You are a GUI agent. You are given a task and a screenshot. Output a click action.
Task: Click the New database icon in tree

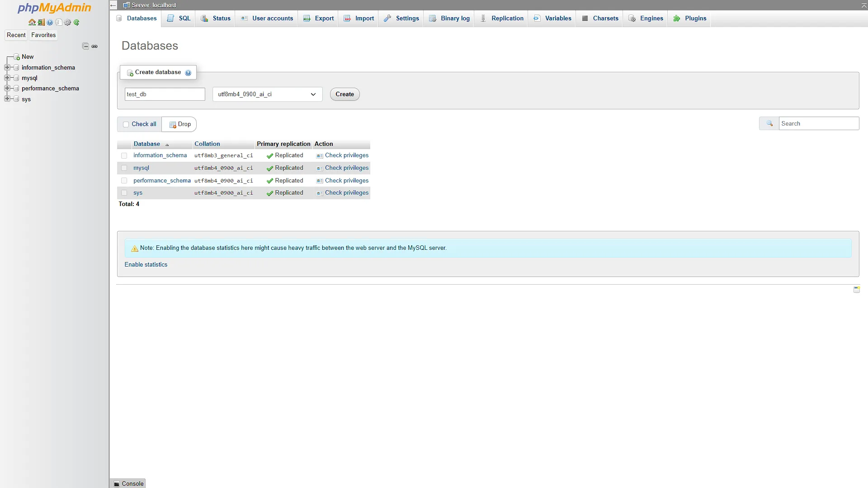pos(17,57)
